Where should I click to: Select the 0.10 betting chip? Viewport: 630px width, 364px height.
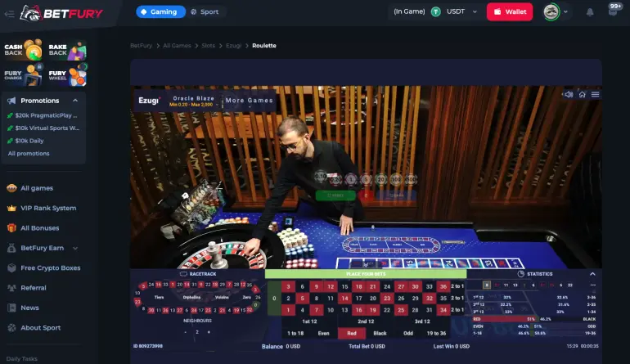click(321, 177)
